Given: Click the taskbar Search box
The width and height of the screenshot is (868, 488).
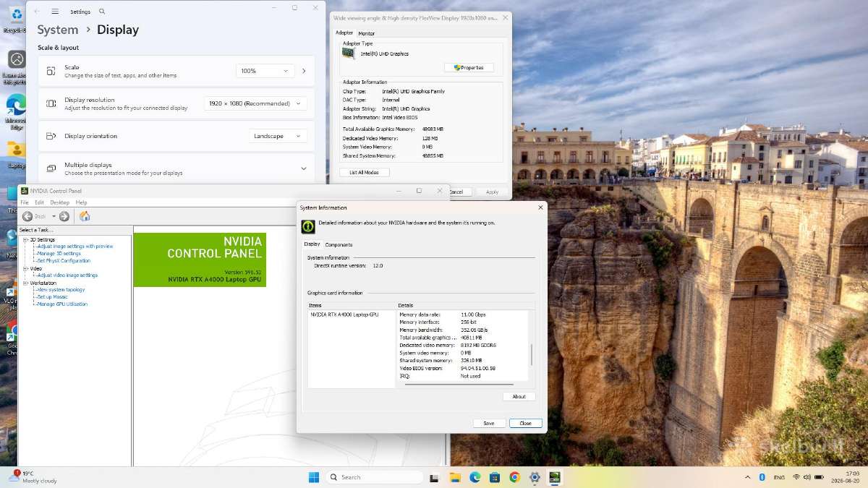Looking at the screenshot, I should click(x=375, y=477).
